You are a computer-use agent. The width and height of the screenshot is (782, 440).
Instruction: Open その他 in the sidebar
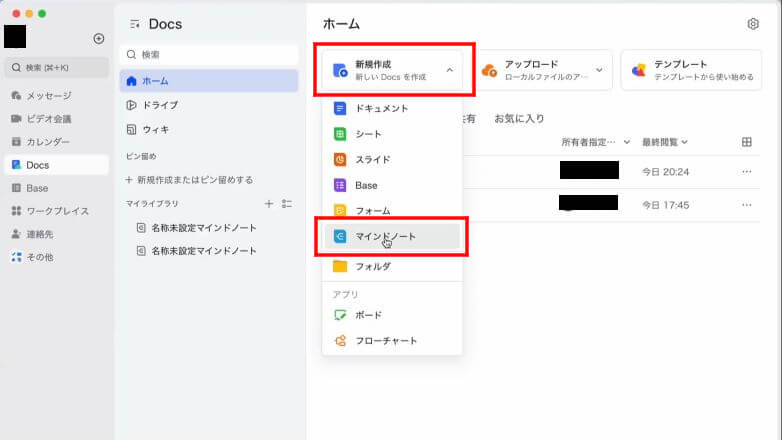[x=56, y=257]
